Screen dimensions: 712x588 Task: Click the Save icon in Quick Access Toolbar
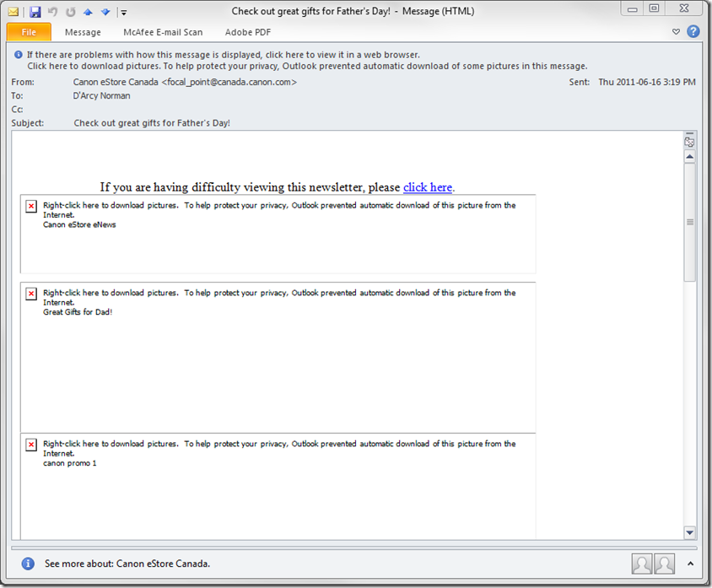click(x=35, y=12)
